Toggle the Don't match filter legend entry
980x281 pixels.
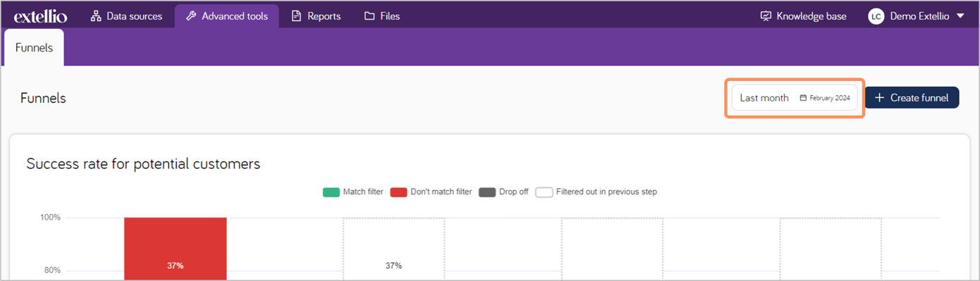pyautogui.click(x=431, y=192)
